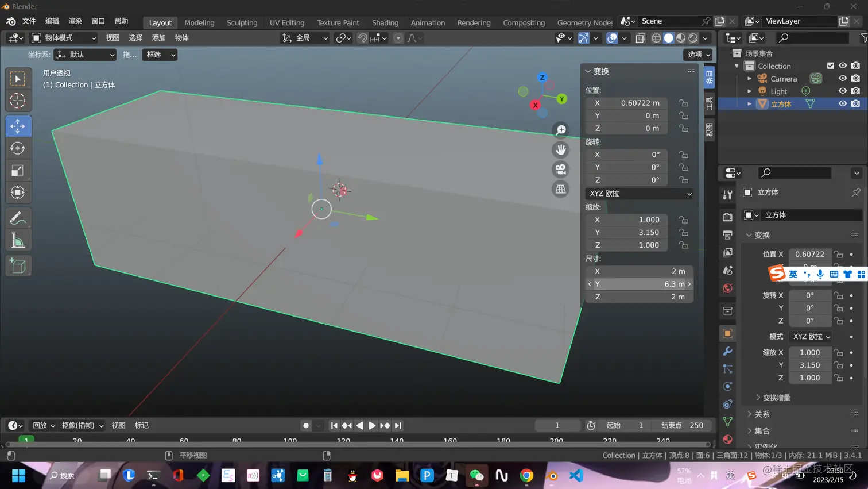Hide the 立方体 object in viewport
The image size is (868, 489).
pyautogui.click(x=843, y=104)
